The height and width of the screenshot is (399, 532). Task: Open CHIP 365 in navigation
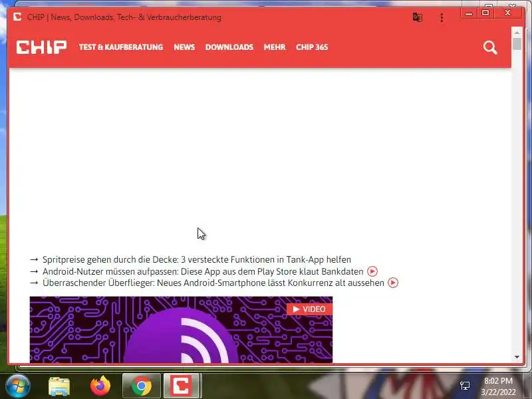[x=312, y=47]
